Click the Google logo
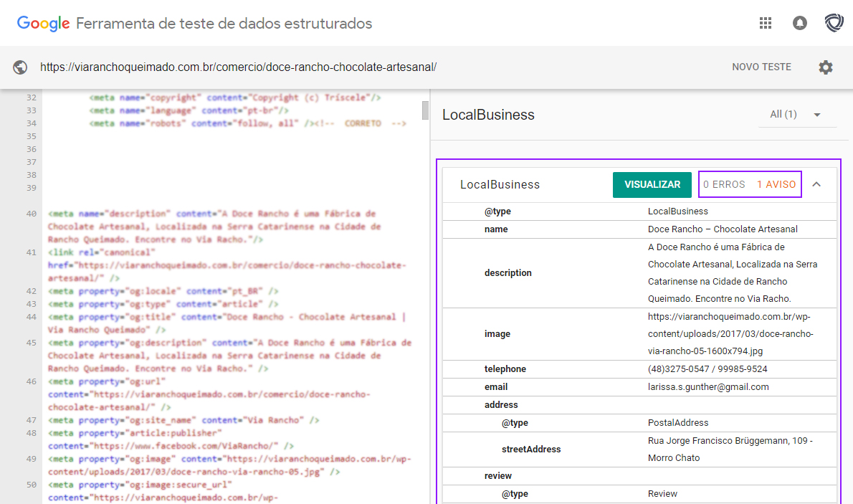This screenshot has width=853, height=504. pyautogui.click(x=43, y=24)
